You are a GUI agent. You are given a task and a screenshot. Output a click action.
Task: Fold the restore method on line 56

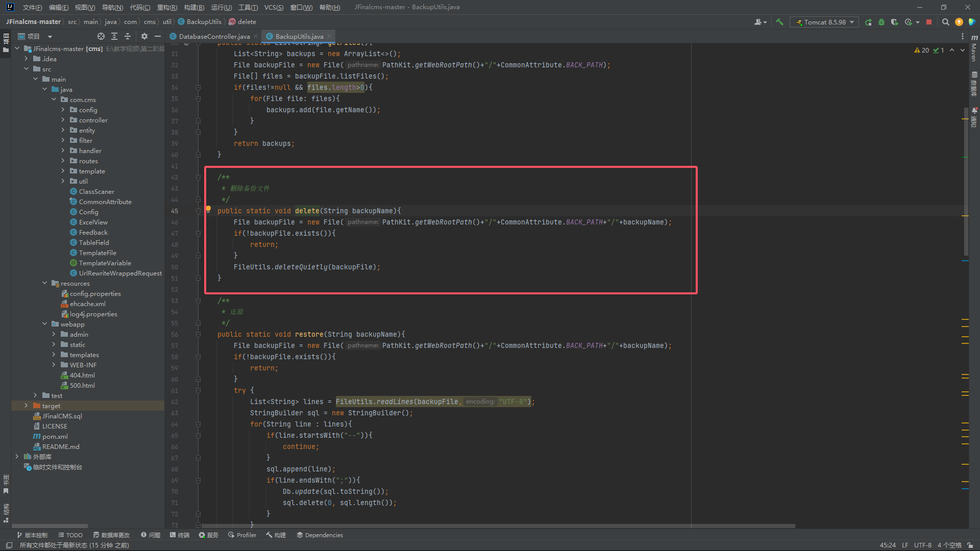click(198, 334)
